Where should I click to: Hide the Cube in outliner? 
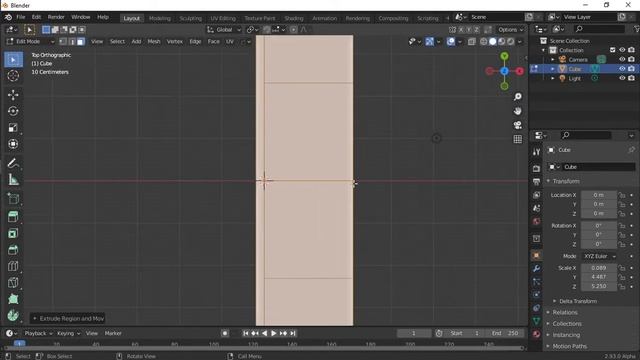click(x=622, y=69)
